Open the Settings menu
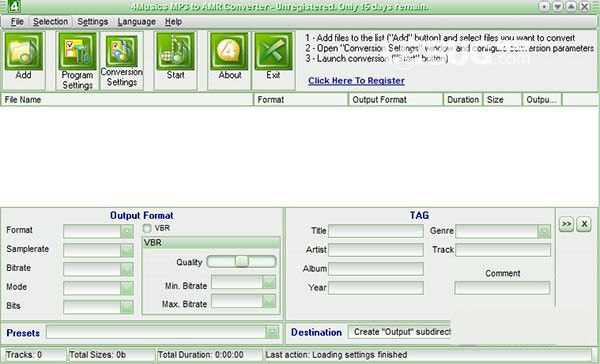This screenshot has width=600, height=364. click(x=93, y=22)
